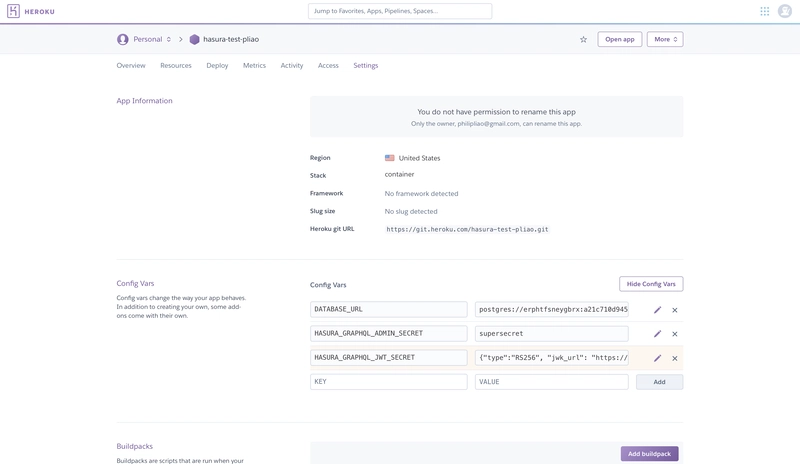Click the postgres:// database URL value field
This screenshot has height=464, width=800.
tap(552, 309)
